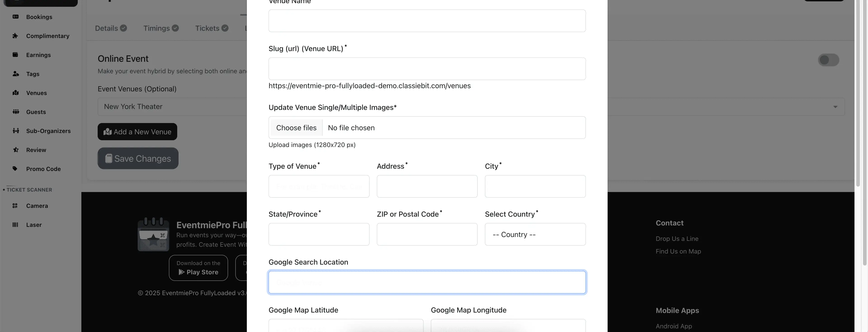868x332 pixels.
Task: Open the Promo Code menu entry
Action: pyautogui.click(x=43, y=168)
